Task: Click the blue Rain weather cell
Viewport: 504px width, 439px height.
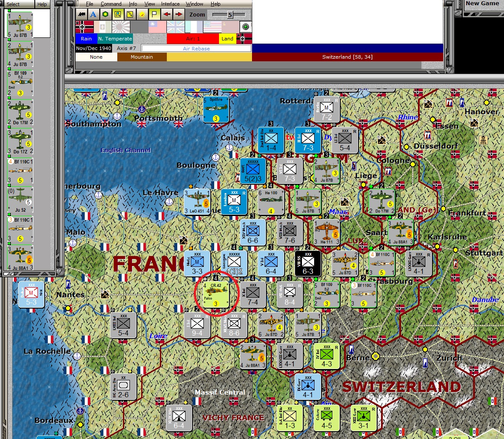Action: (86, 39)
